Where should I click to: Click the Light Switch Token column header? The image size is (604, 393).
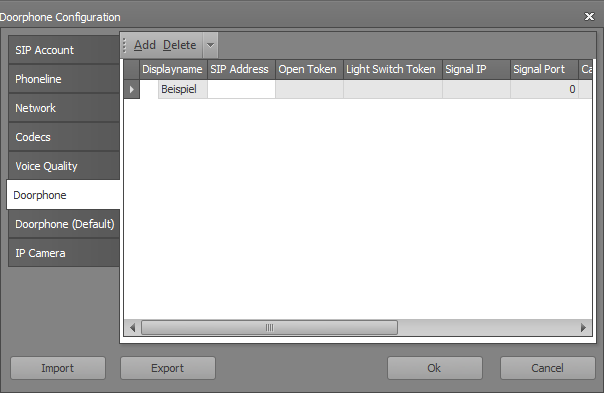[x=393, y=69]
